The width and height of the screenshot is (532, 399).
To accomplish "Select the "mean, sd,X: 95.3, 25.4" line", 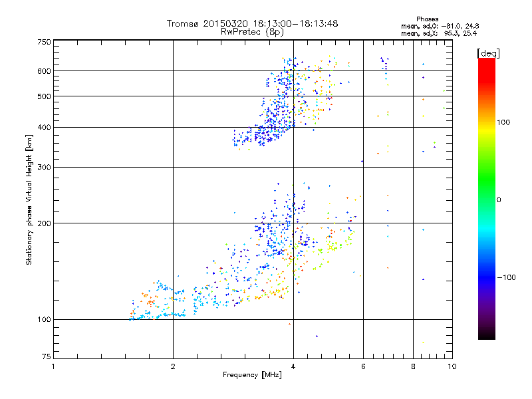I will coord(439,33).
